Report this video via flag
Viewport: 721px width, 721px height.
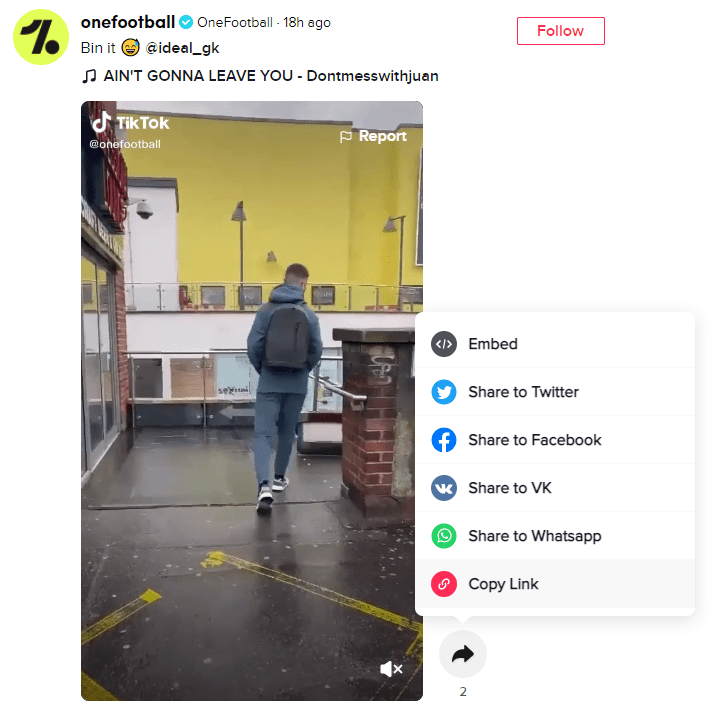pos(373,136)
